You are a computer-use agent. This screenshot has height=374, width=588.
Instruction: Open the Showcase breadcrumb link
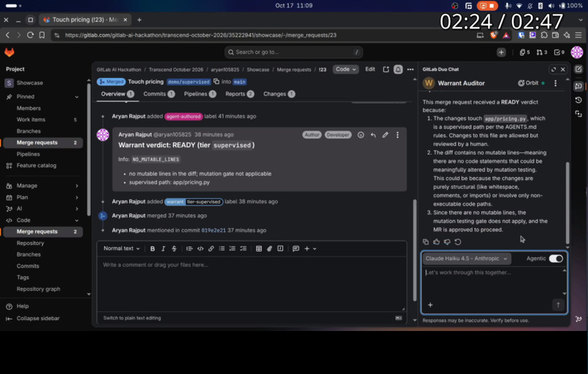(x=258, y=70)
